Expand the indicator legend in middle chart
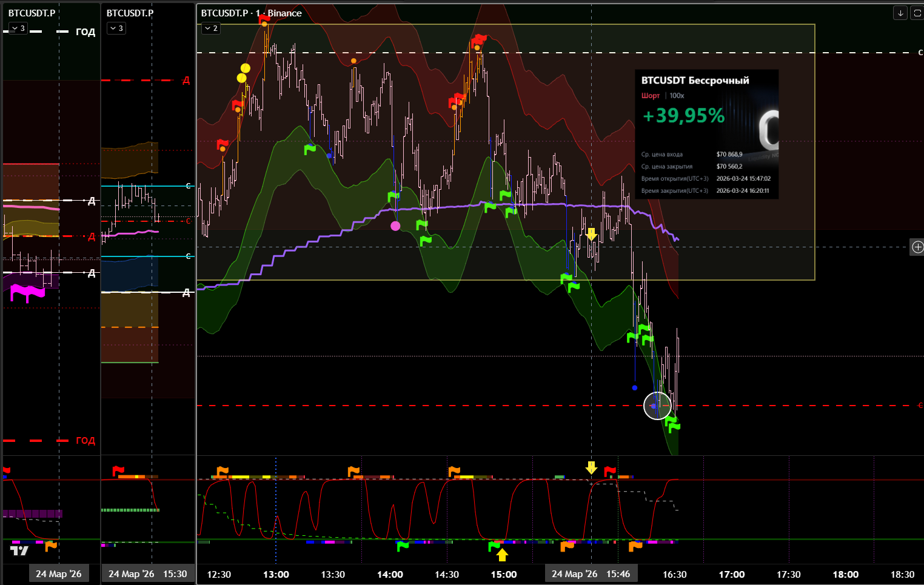The image size is (924, 585). (116, 28)
